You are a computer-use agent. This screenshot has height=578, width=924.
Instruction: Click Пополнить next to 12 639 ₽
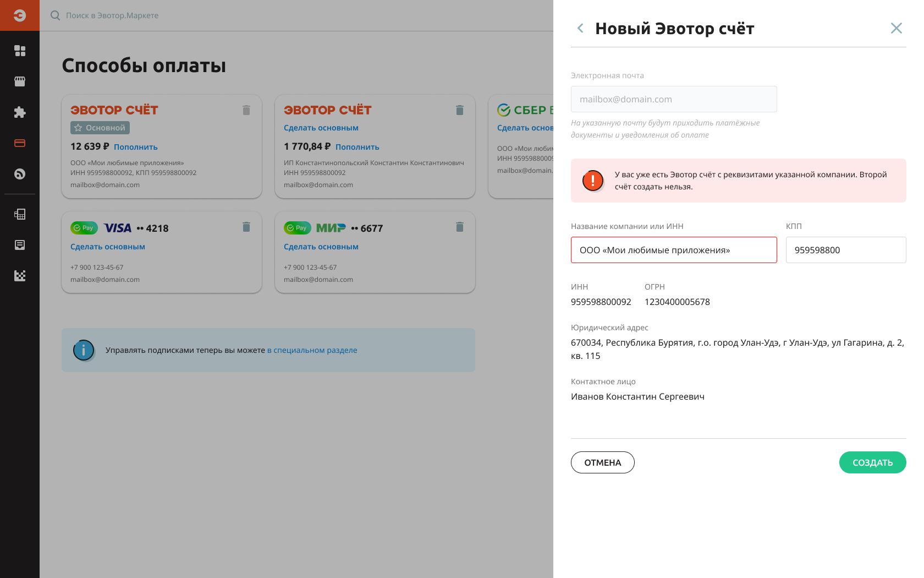tap(136, 147)
